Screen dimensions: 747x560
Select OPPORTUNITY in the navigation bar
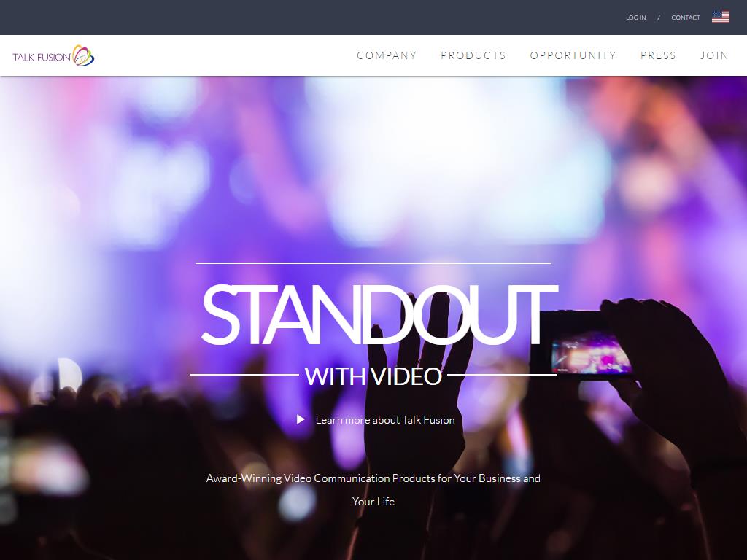click(573, 55)
